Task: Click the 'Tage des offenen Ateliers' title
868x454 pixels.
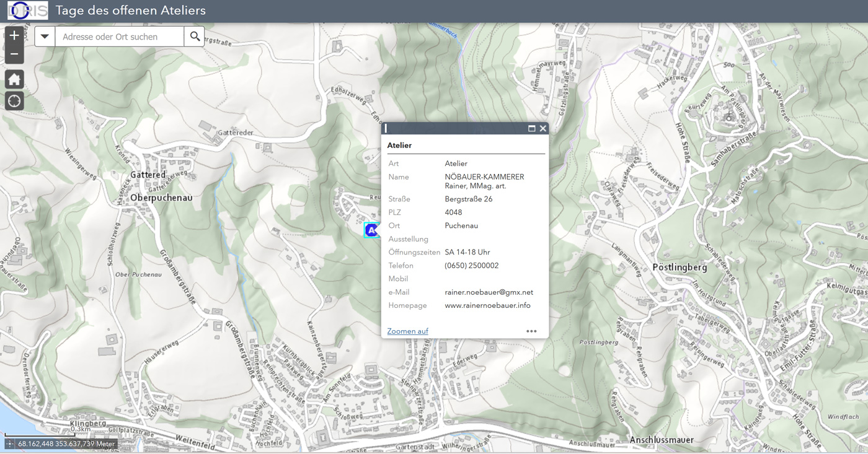Action: (131, 11)
